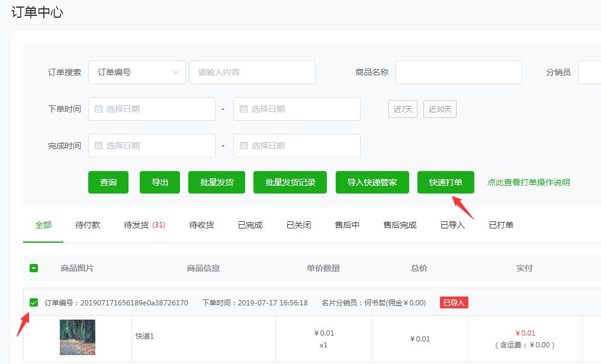
Task: Click the 快速打单 button
Action: [445, 182]
